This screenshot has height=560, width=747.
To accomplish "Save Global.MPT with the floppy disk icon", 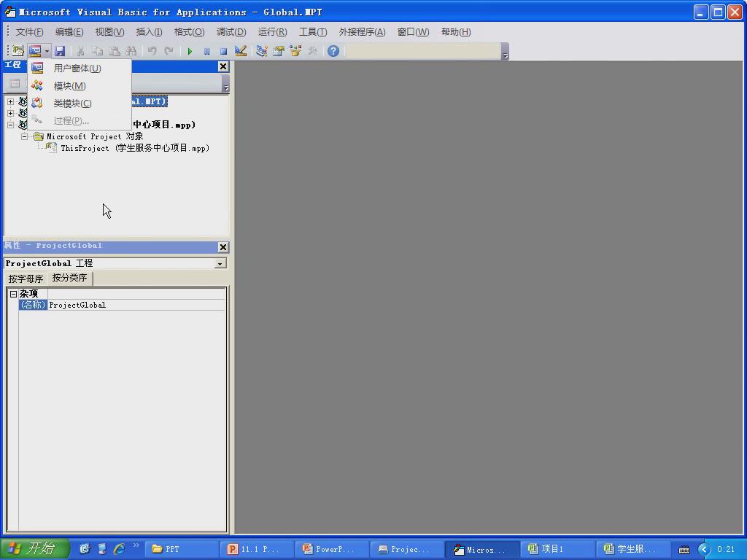I will pos(60,50).
